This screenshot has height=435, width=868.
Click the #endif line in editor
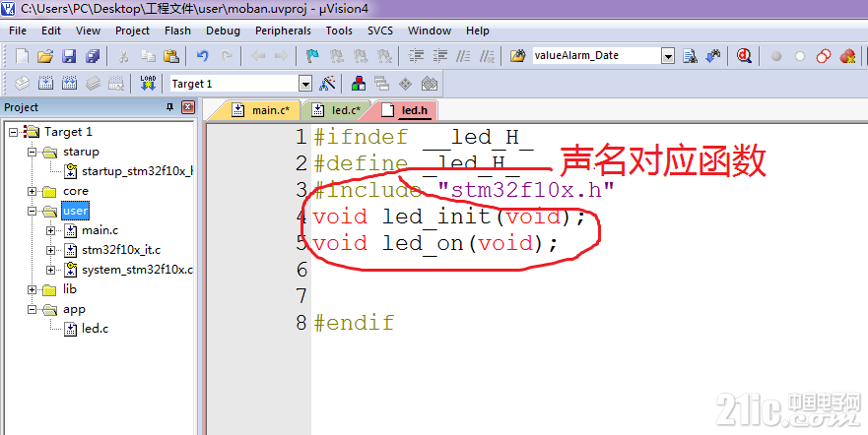click(354, 322)
